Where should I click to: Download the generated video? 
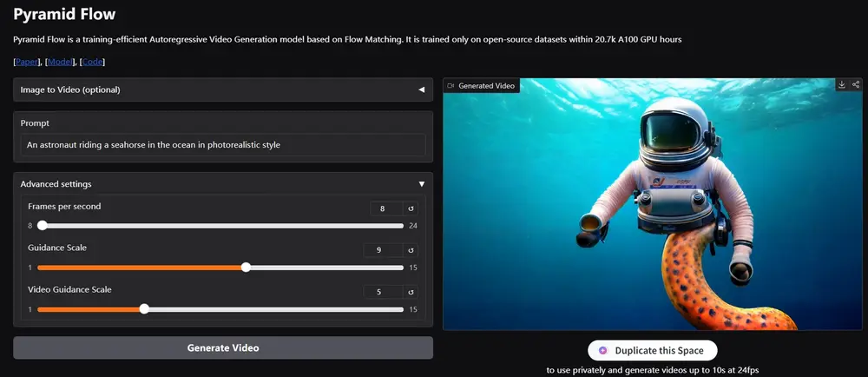click(x=841, y=85)
